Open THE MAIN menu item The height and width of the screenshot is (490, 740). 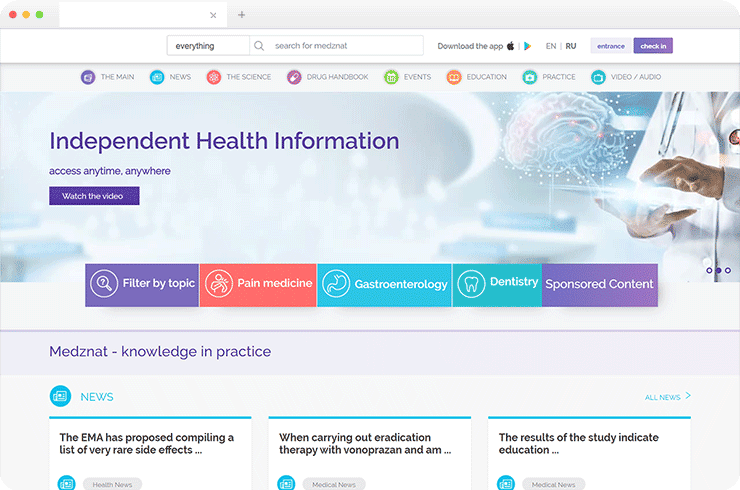[118, 77]
